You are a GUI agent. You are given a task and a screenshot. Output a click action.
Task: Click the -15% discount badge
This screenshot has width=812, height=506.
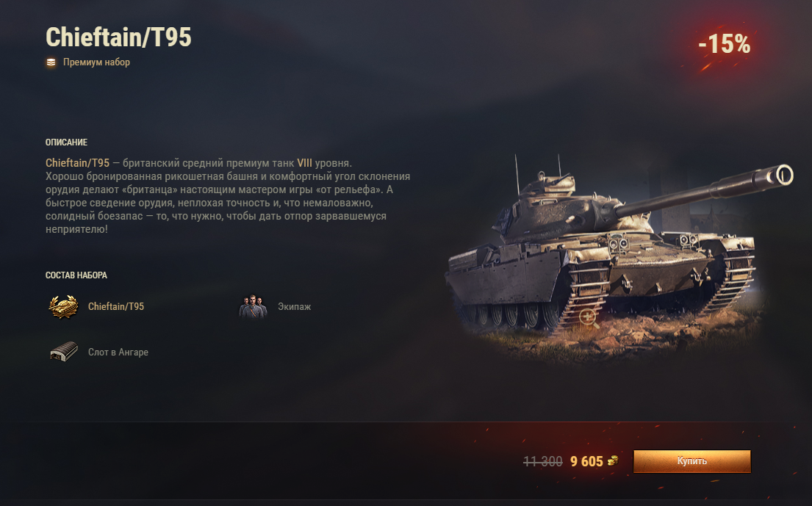point(724,44)
